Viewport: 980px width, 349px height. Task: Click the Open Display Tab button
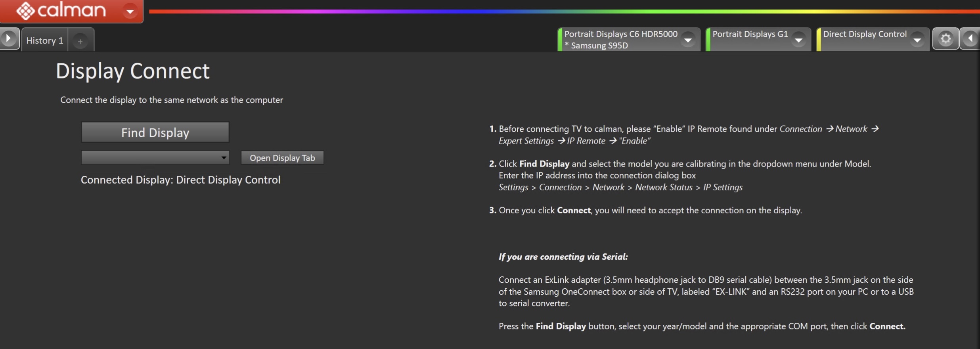coord(282,158)
